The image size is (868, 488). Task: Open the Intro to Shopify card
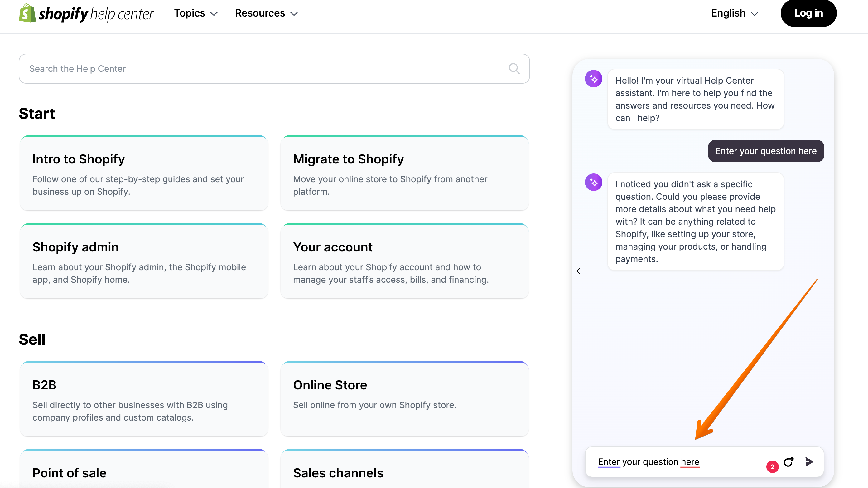(x=144, y=173)
